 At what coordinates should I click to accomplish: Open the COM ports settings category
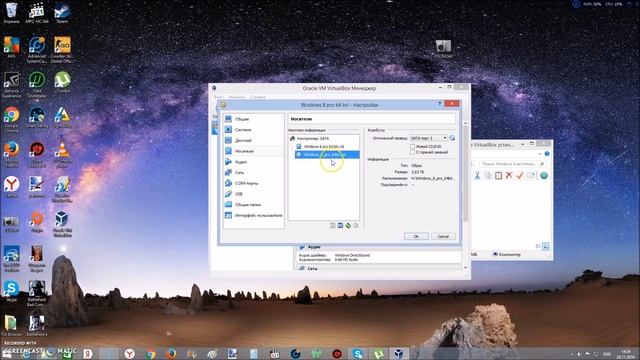253,183
